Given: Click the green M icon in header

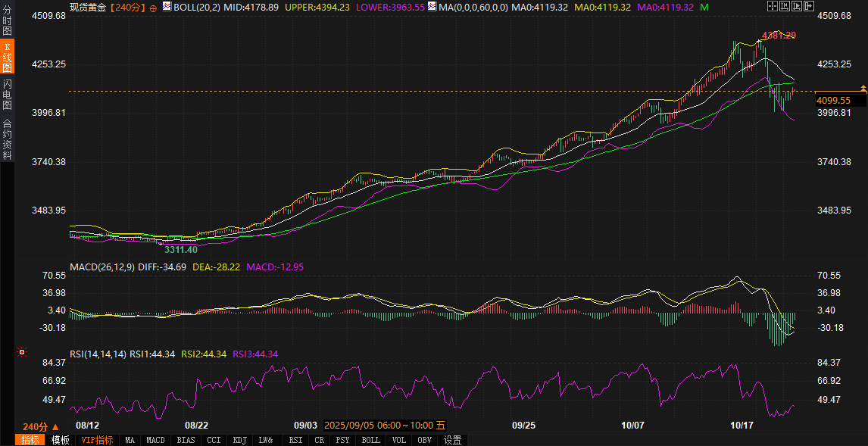Looking at the screenshot, I should coord(704,7).
